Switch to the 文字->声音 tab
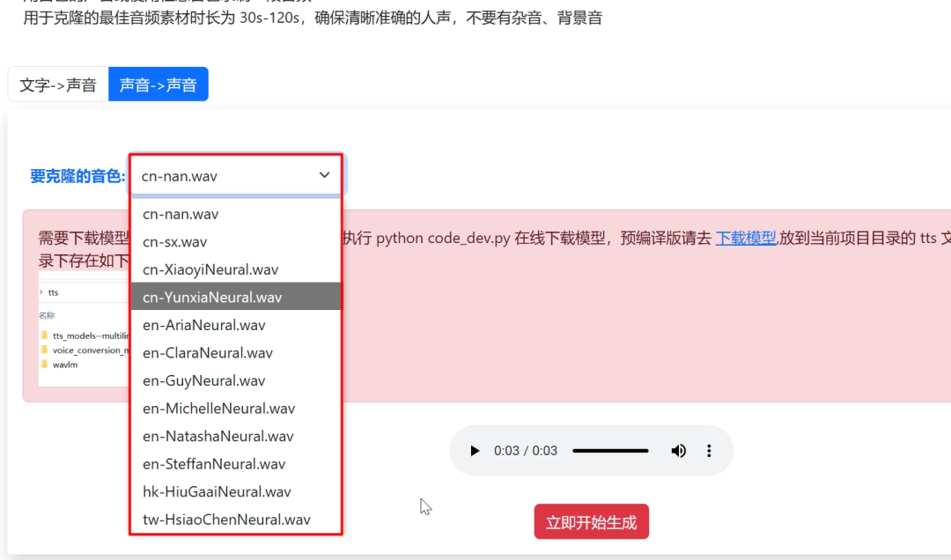The image size is (951, 560). 55,85
